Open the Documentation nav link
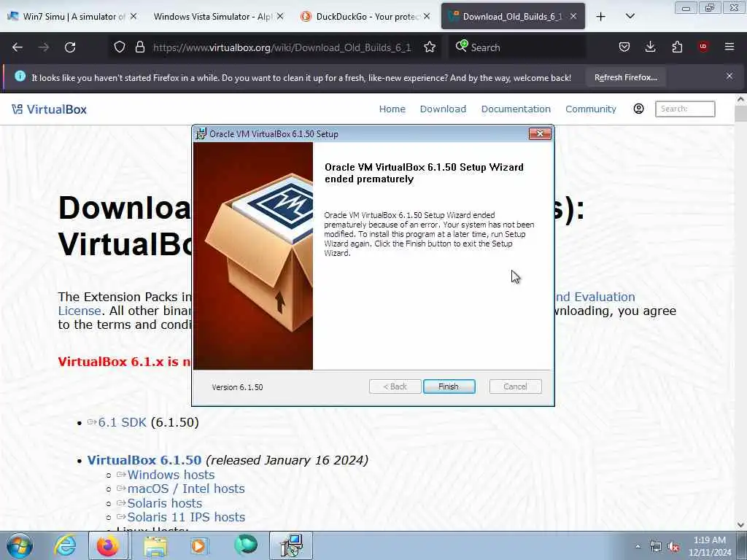 pos(516,109)
